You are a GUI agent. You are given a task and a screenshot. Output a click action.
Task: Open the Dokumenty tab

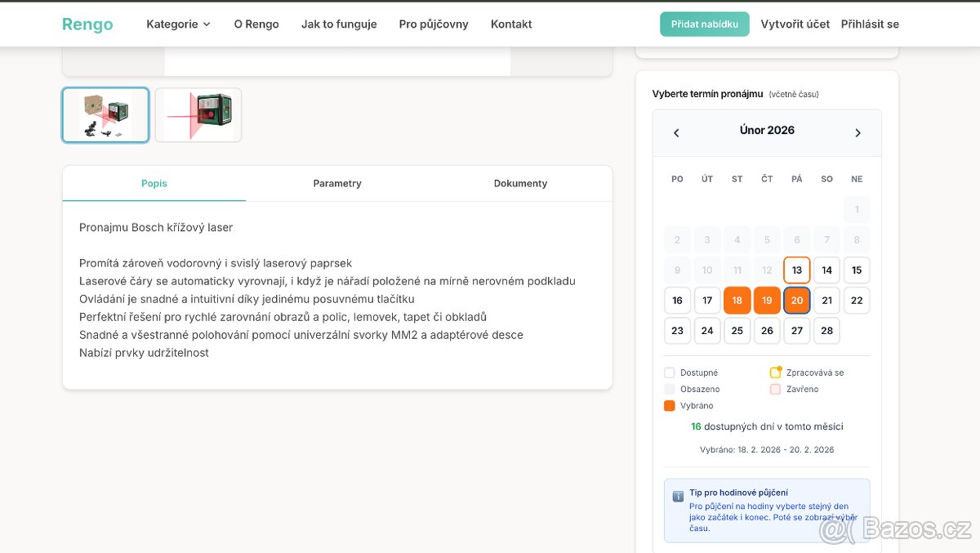coord(520,184)
